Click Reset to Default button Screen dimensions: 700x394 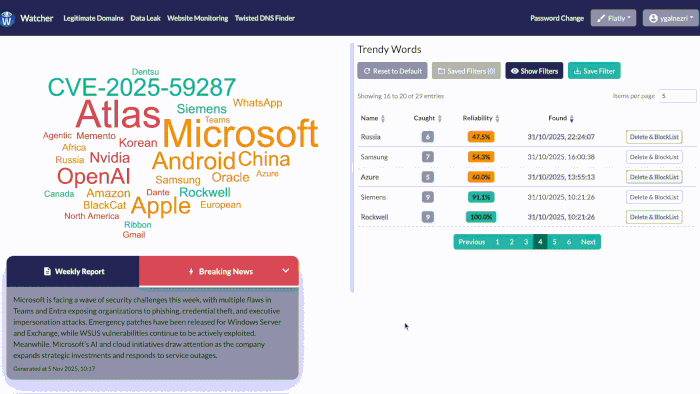[x=392, y=71]
